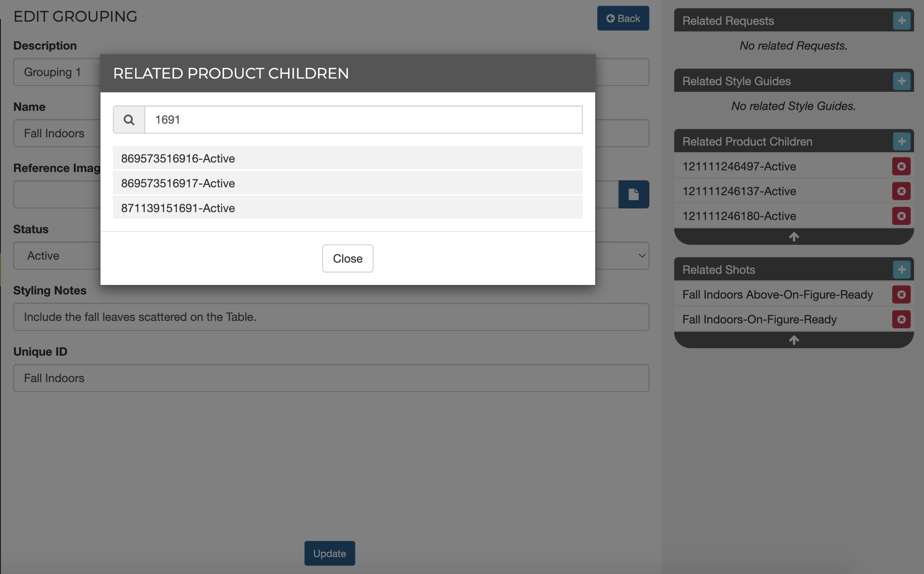Close the Related Product Children dialog

[347, 258]
